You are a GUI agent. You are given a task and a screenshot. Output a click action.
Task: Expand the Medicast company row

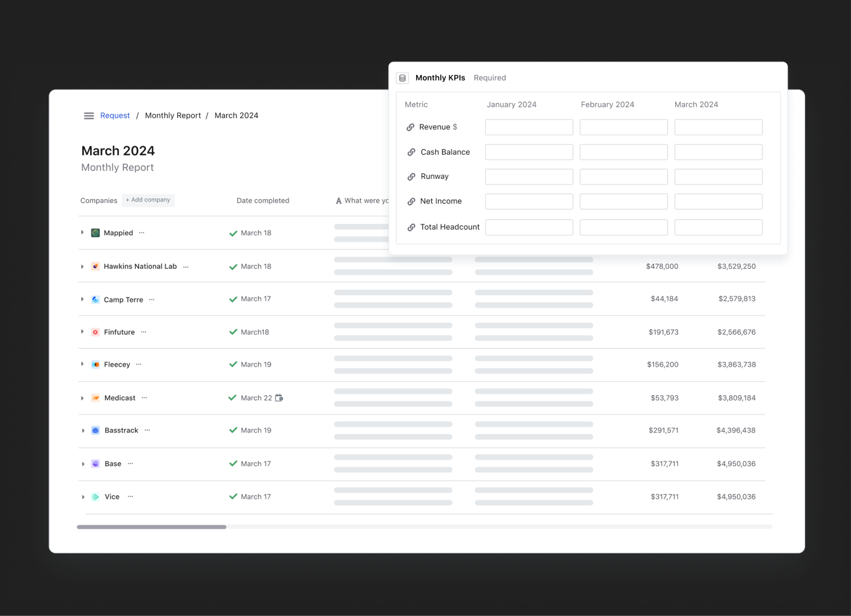pos(83,398)
